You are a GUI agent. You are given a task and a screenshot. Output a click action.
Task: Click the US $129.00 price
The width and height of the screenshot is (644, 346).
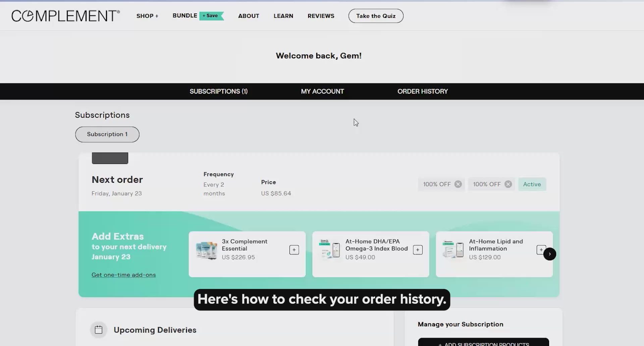[485, 257]
